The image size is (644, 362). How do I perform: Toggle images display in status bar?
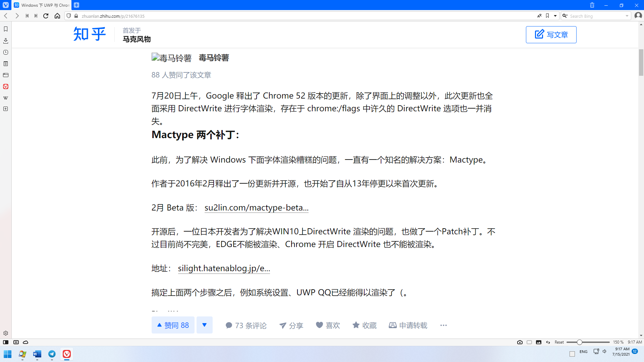tap(539, 342)
